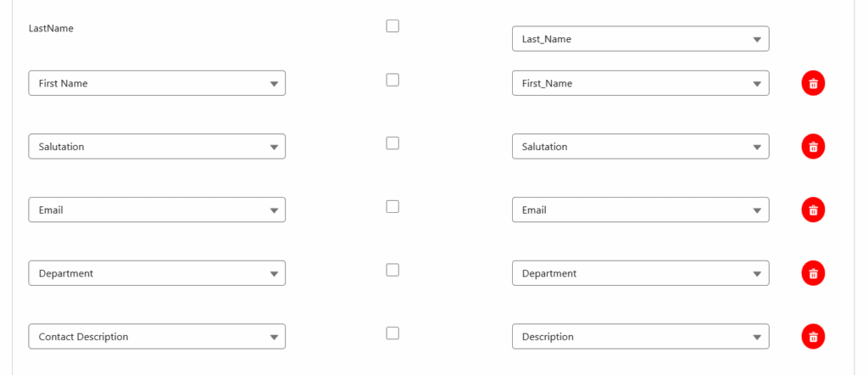Delete the Salutation mapping row
Screen dimensions: 868x375
pyautogui.click(x=813, y=147)
